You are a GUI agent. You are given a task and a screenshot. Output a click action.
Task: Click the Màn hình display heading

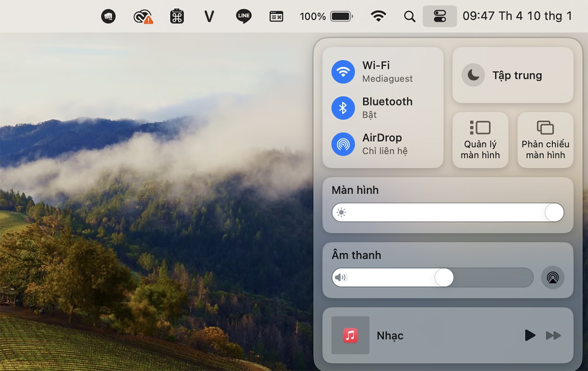[x=355, y=190]
